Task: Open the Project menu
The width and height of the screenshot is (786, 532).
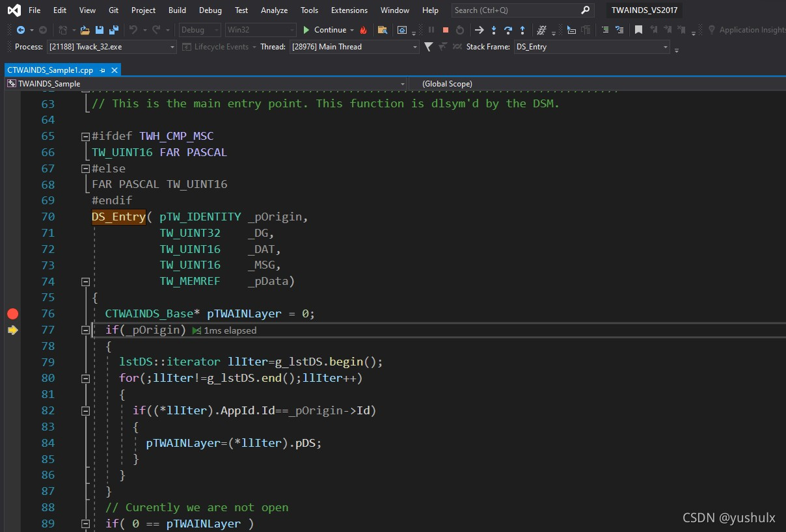Action: 143,10
